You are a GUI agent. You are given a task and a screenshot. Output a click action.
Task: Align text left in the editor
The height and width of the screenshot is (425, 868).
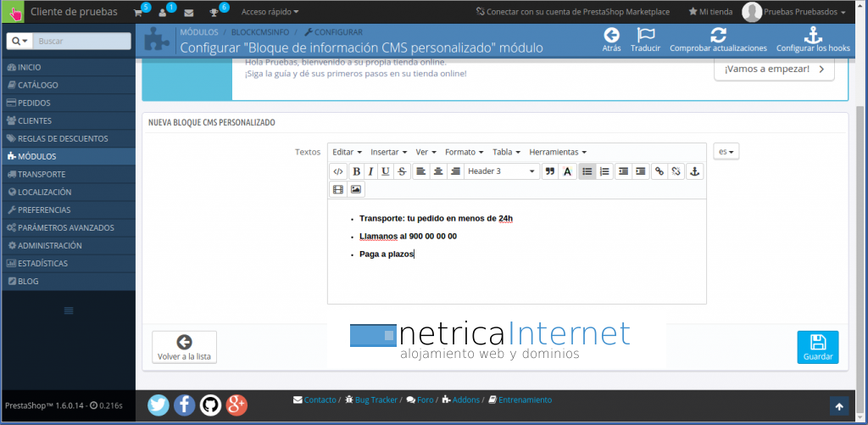(x=420, y=171)
